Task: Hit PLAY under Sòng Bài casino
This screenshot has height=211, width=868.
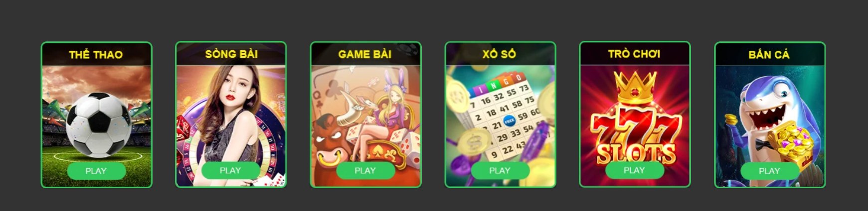Action: coord(230,171)
